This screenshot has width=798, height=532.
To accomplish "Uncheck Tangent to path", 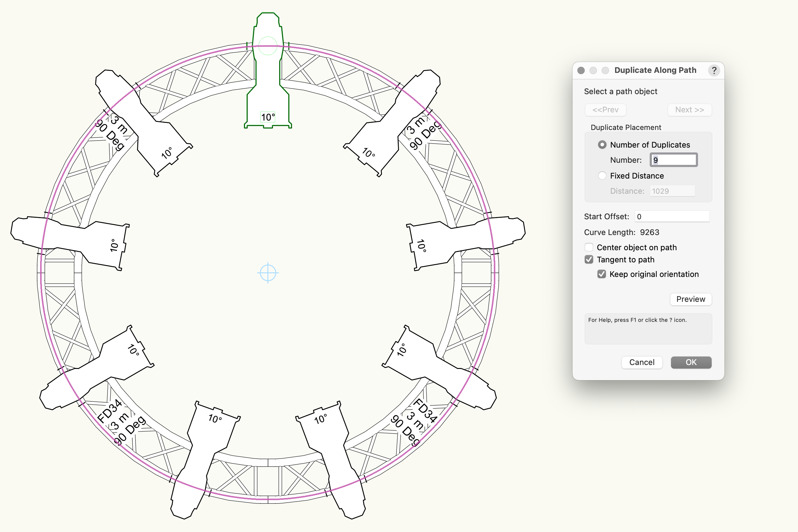I will click(589, 260).
